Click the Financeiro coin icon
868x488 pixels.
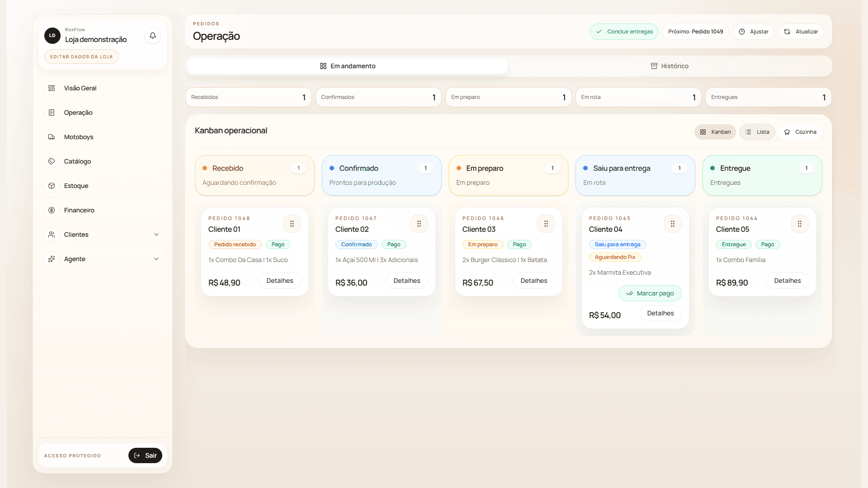[52, 210]
